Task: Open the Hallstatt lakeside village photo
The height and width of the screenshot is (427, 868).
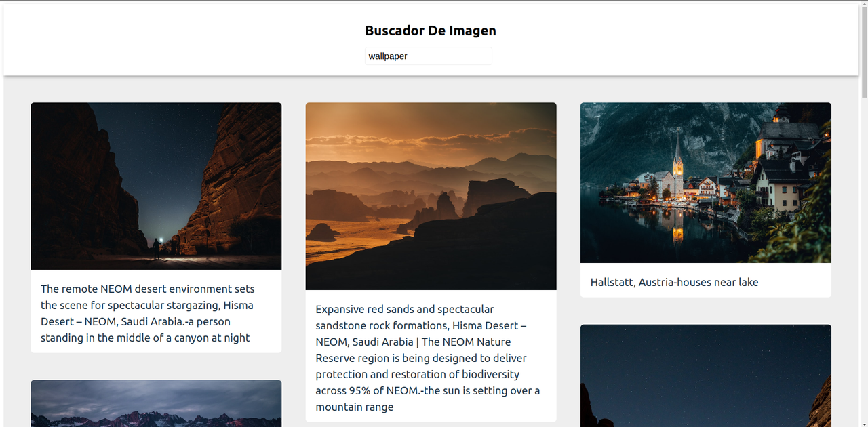Action: [706, 183]
